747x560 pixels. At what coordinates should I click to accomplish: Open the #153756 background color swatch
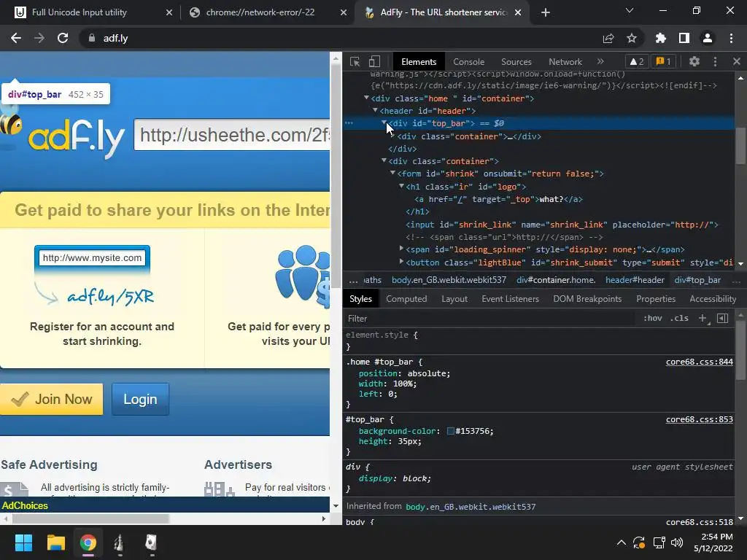pyautogui.click(x=450, y=431)
